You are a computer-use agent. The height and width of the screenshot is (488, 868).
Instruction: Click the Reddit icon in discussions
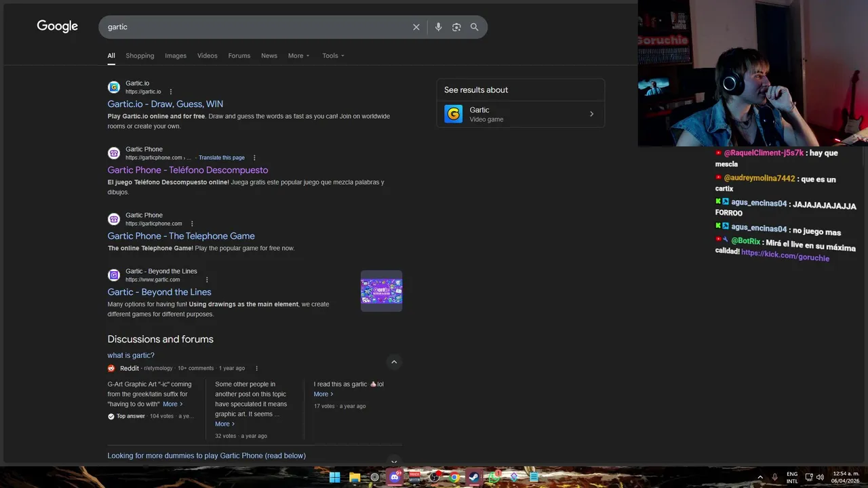click(111, 368)
